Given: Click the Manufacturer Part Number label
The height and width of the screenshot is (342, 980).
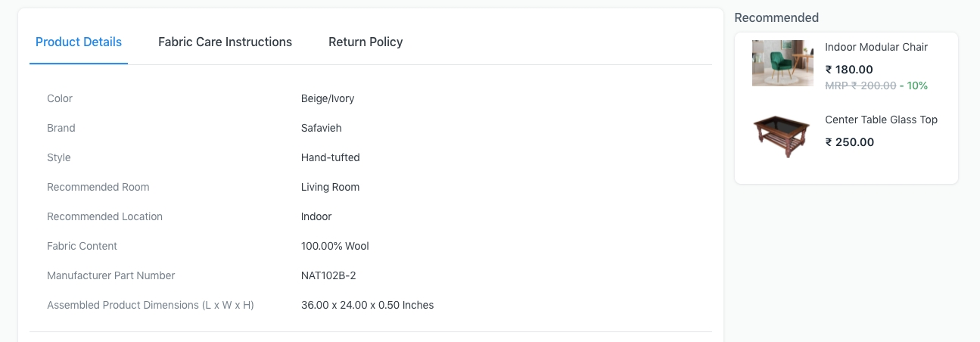Looking at the screenshot, I should [110, 275].
